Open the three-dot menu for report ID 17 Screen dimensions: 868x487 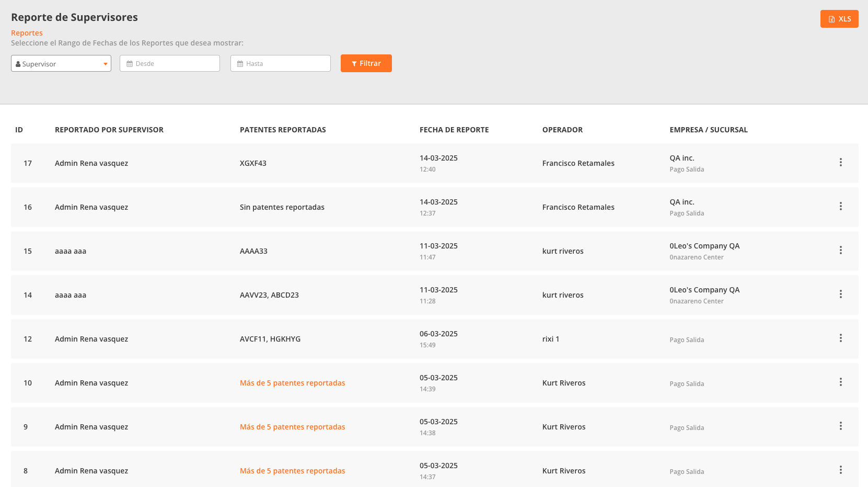click(x=840, y=163)
